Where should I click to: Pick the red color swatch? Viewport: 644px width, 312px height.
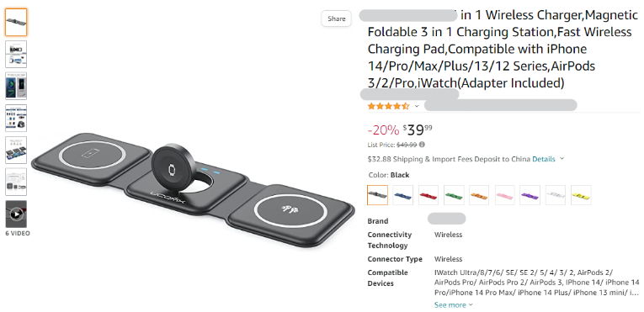(x=428, y=195)
